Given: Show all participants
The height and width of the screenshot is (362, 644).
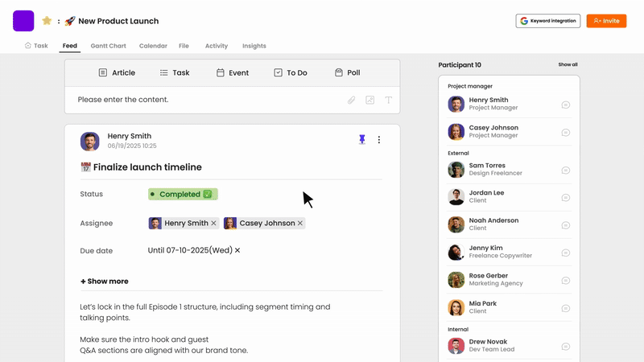Looking at the screenshot, I should point(568,64).
